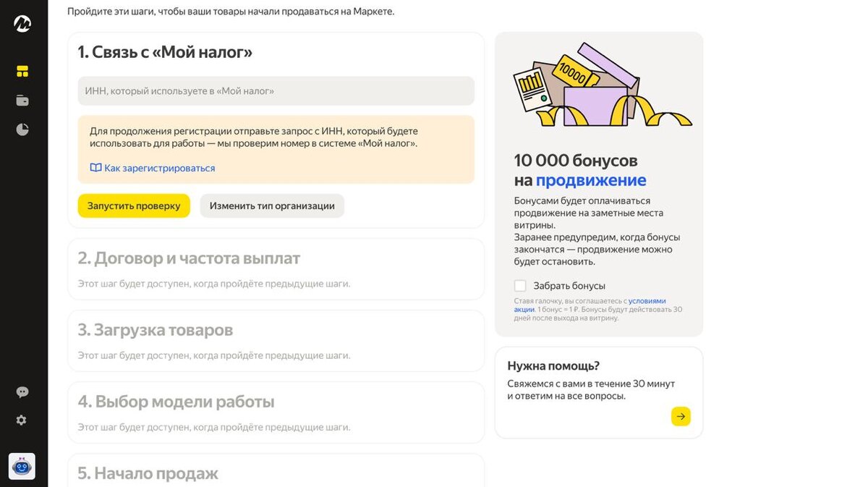Image resolution: width=868 pixels, height=487 pixels.
Task: Expand step 4 Выбор модели работы
Action: click(176, 402)
